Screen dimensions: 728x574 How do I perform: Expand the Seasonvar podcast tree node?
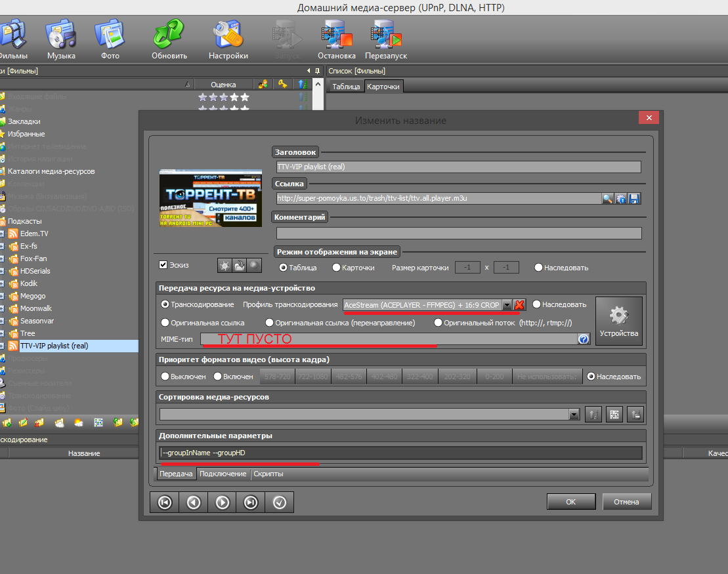click(3, 321)
